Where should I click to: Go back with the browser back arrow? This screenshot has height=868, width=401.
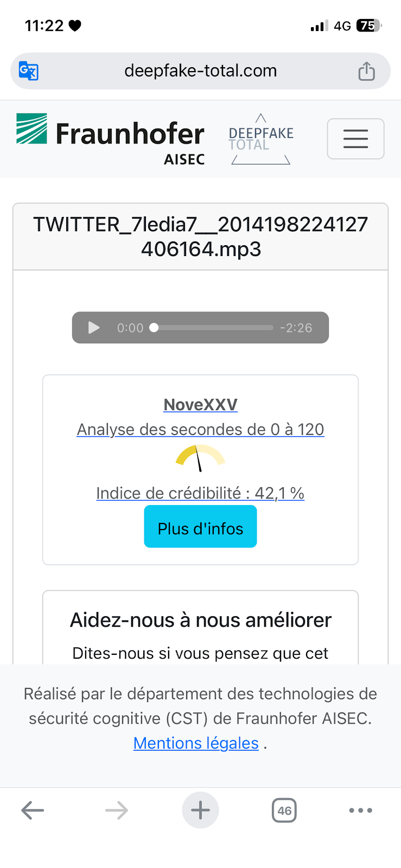[33, 810]
